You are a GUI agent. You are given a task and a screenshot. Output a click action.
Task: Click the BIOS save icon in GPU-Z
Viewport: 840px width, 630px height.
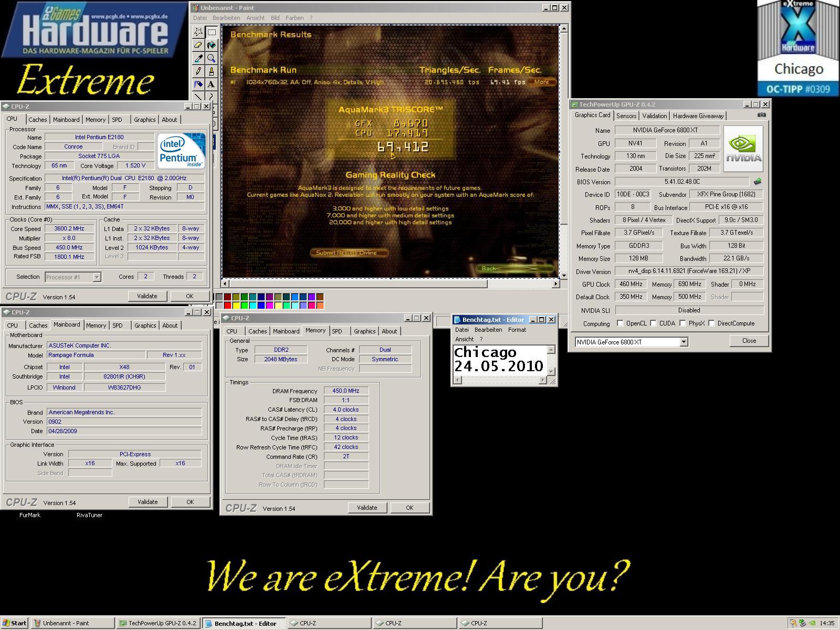tap(757, 182)
